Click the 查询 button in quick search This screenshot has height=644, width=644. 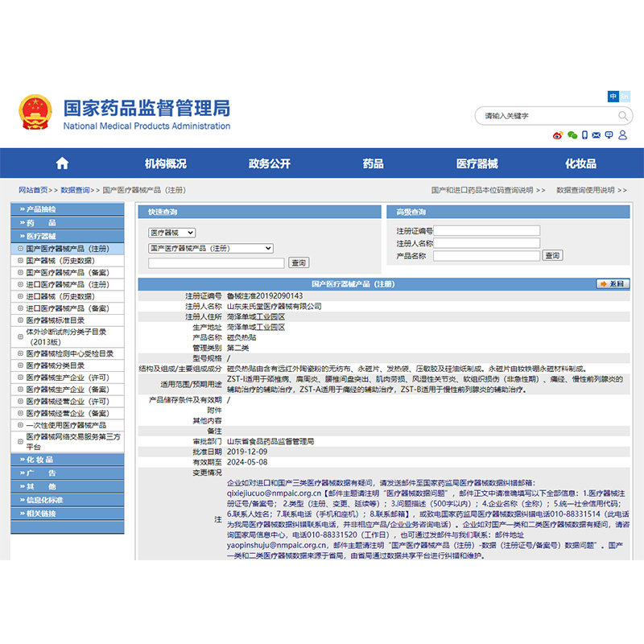299,263
